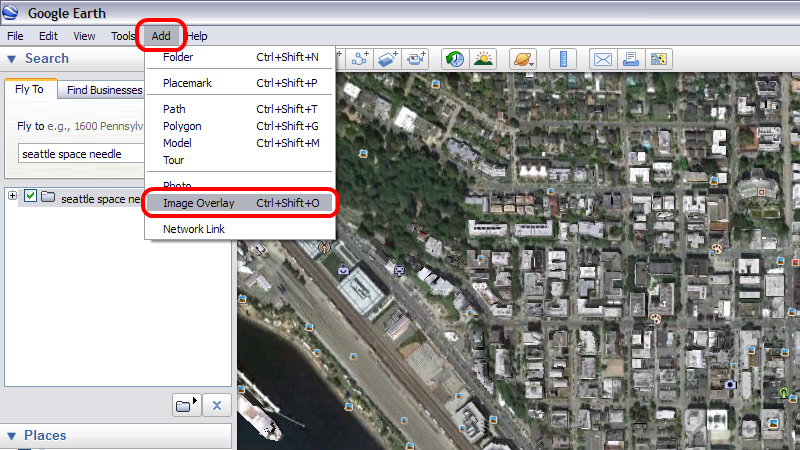Select Image Overlay from Add menu
The width and height of the screenshot is (800, 450).
click(x=199, y=203)
